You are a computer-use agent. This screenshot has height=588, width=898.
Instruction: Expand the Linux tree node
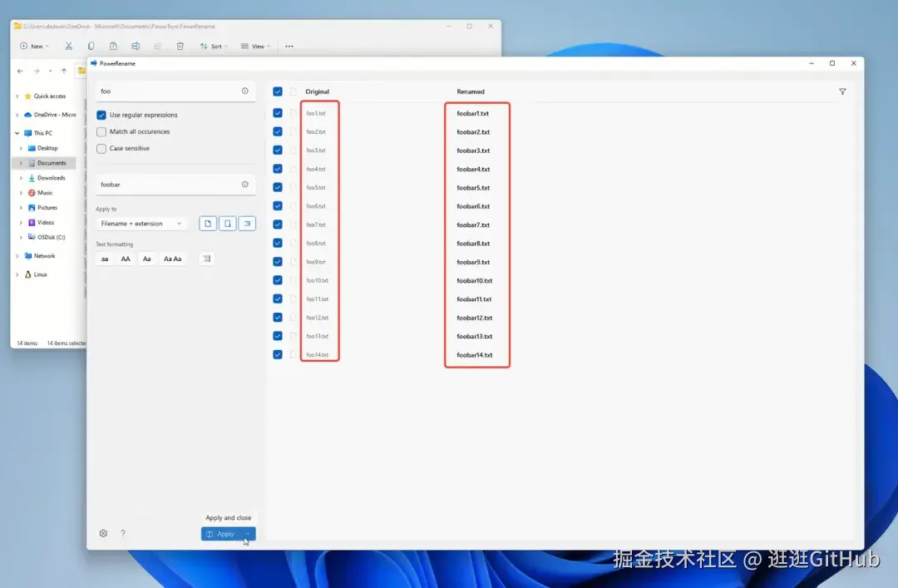click(x=17, y=274)
